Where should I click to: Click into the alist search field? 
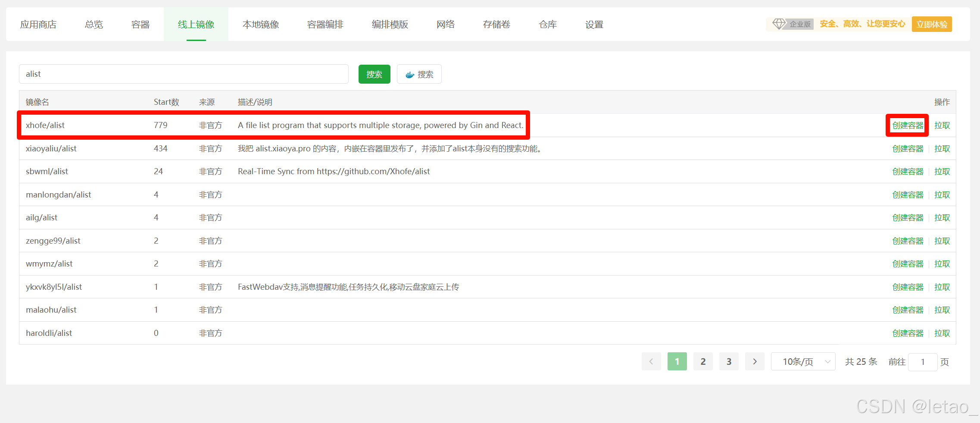pos(184,74)
